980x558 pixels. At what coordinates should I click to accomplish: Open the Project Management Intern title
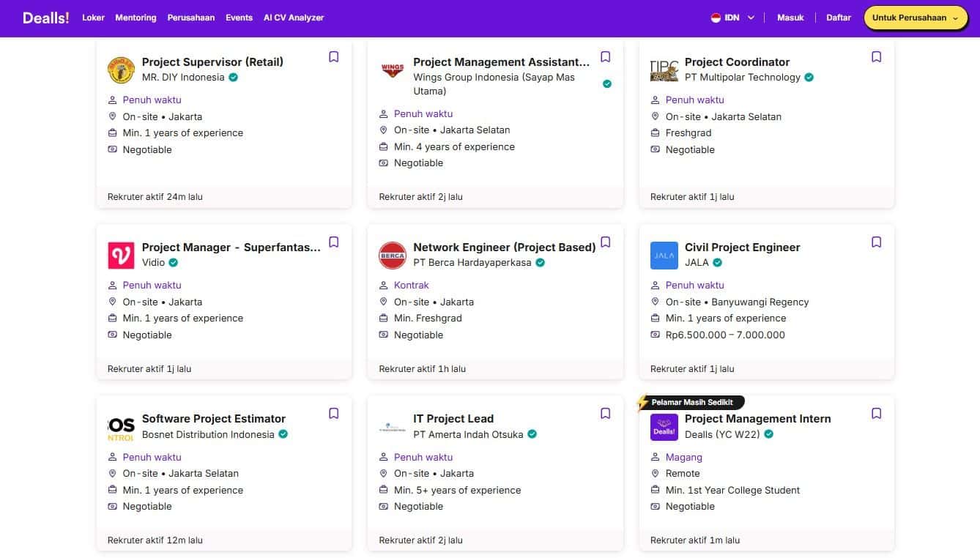(x=757, y=419)
